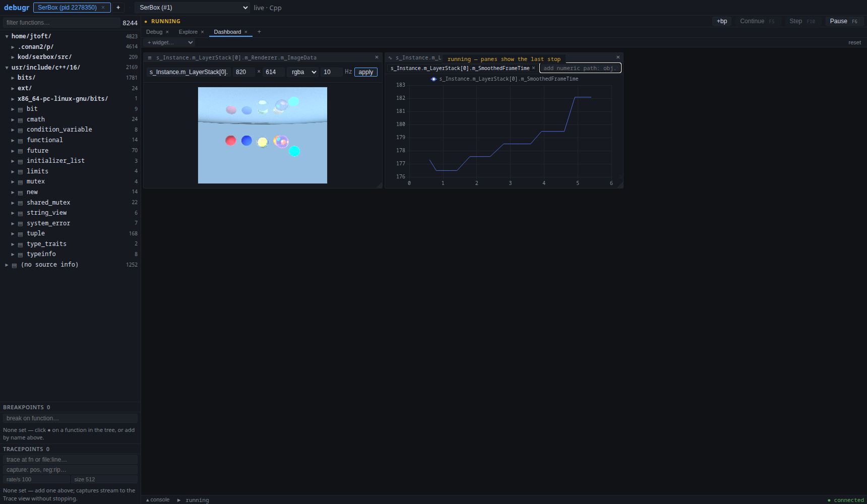The image size is (867, 504).
Task: Toggle m_SmoothedFrameTime legend marker visibility
Action: (433, 79)
